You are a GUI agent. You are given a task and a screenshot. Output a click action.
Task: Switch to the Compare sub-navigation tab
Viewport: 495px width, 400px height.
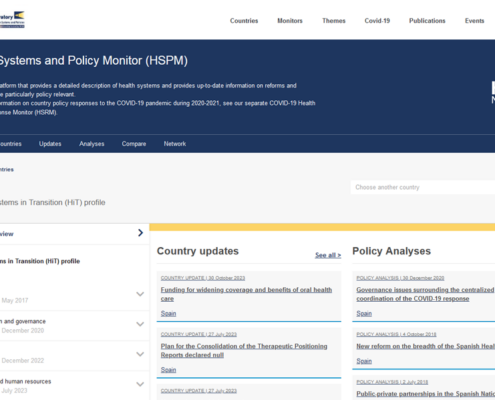134,144
